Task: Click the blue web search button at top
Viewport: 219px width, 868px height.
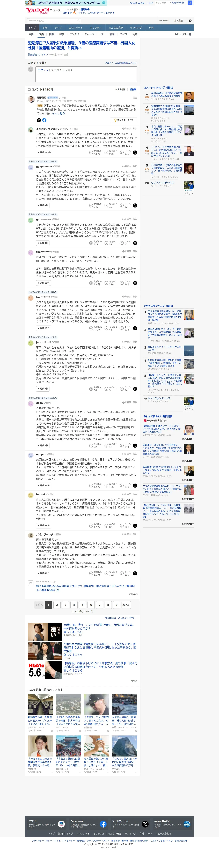Action: [x=190, y=3]
